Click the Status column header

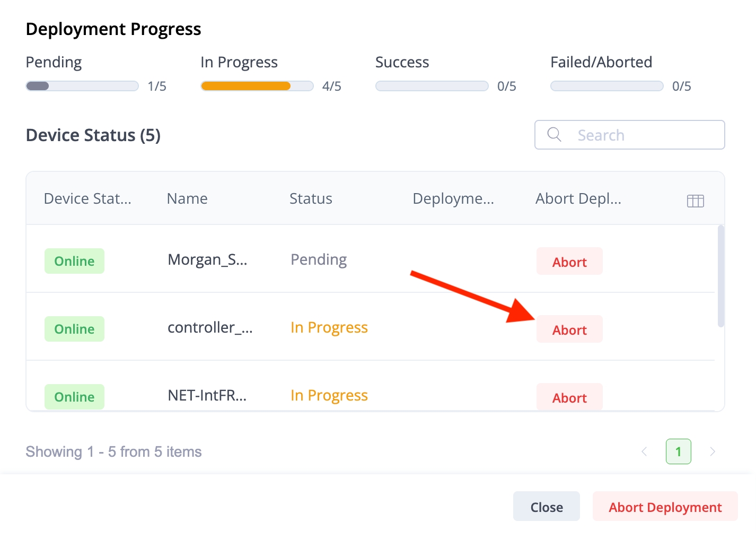point(311,198)
